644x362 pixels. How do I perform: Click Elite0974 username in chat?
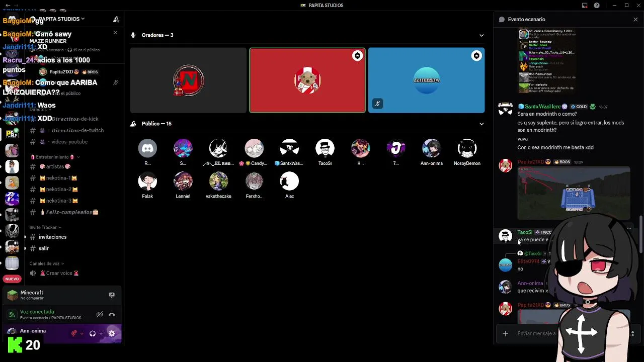(528, 261)
